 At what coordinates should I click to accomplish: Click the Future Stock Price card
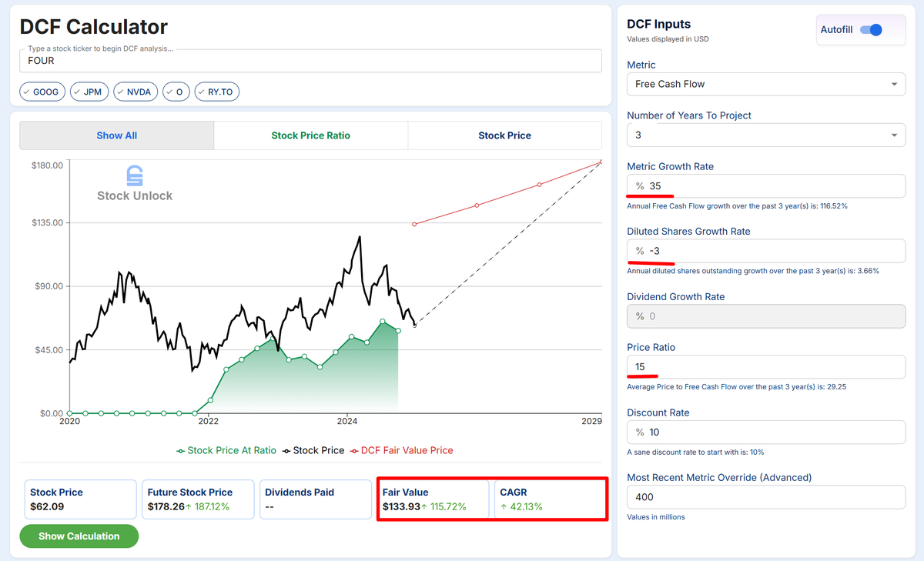coord(198,499)
